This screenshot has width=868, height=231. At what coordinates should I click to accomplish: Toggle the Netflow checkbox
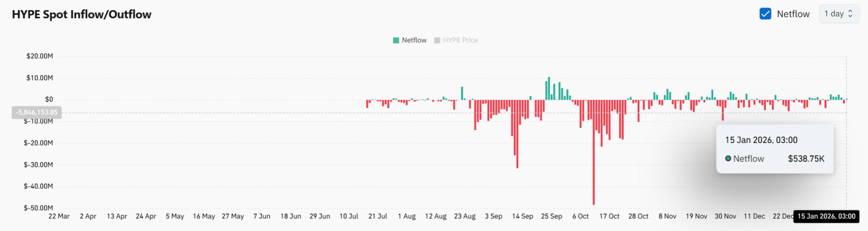click(x=765, y=14)
